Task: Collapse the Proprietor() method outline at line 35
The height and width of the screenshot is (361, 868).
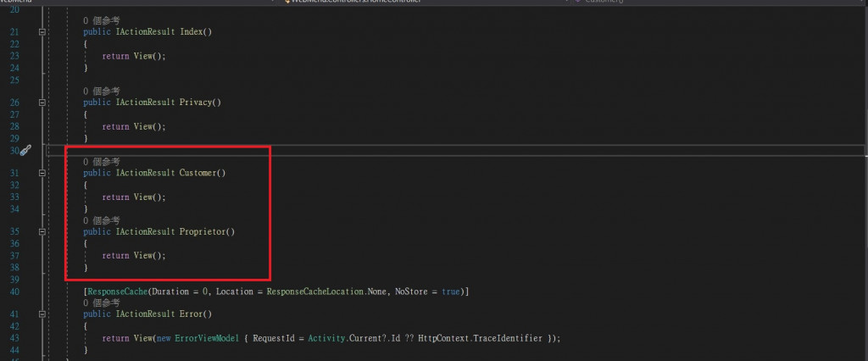Action: click(x=42, y=232)
